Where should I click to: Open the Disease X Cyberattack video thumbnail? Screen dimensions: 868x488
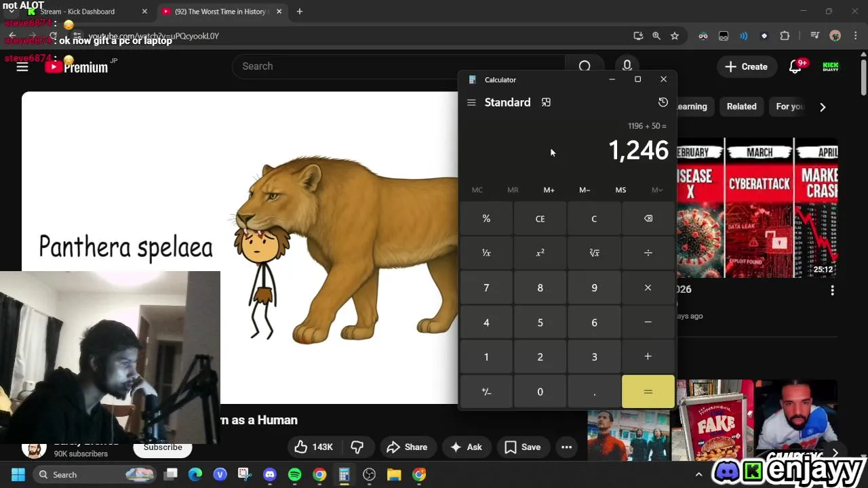pos(757,208)
